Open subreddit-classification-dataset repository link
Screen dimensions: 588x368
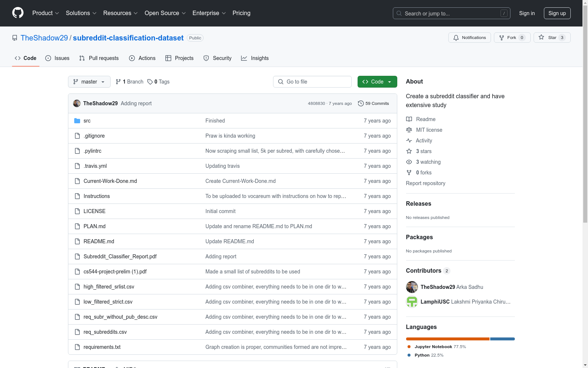(x=128, y=38)
